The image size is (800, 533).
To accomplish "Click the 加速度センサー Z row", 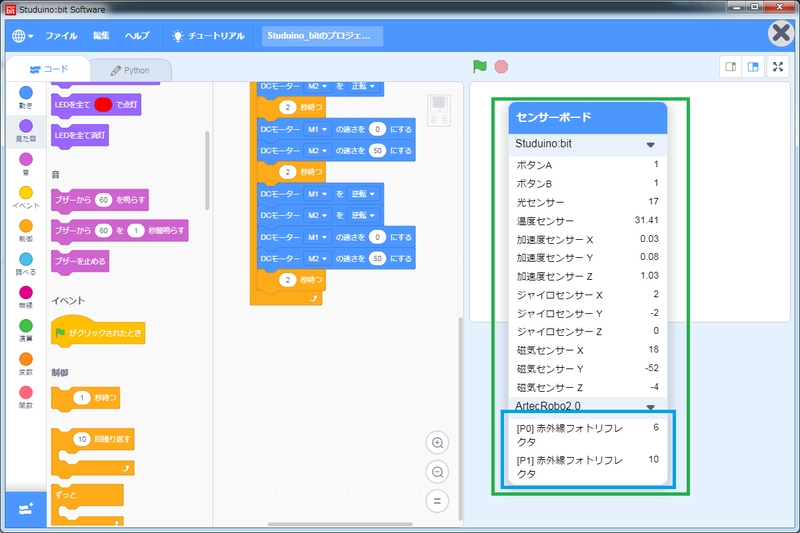I will click(x=588, y=276).
